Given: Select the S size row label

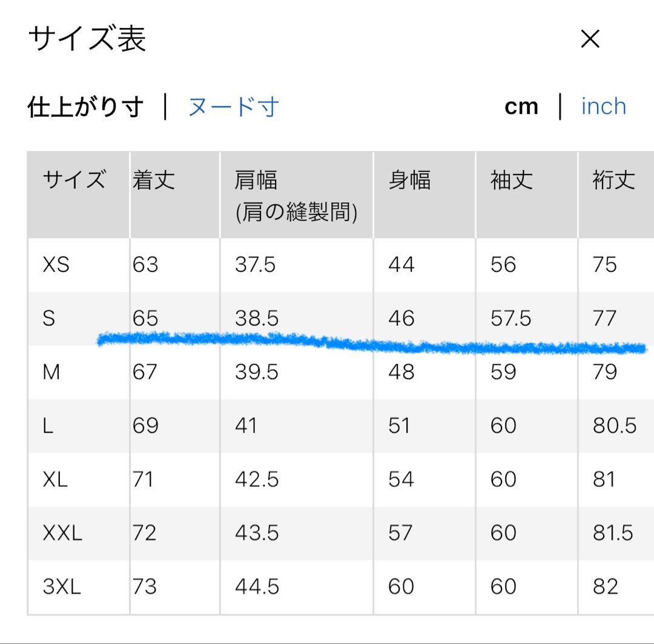Looking at the screenshot, I should click(49, 318).
